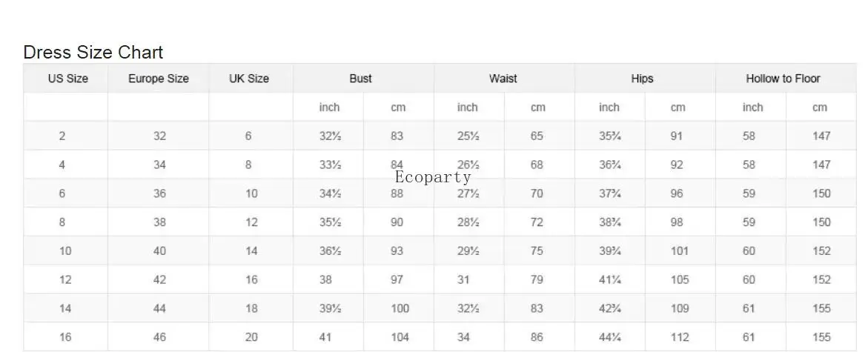Click US size 16 cell

[x=65, y=337]
